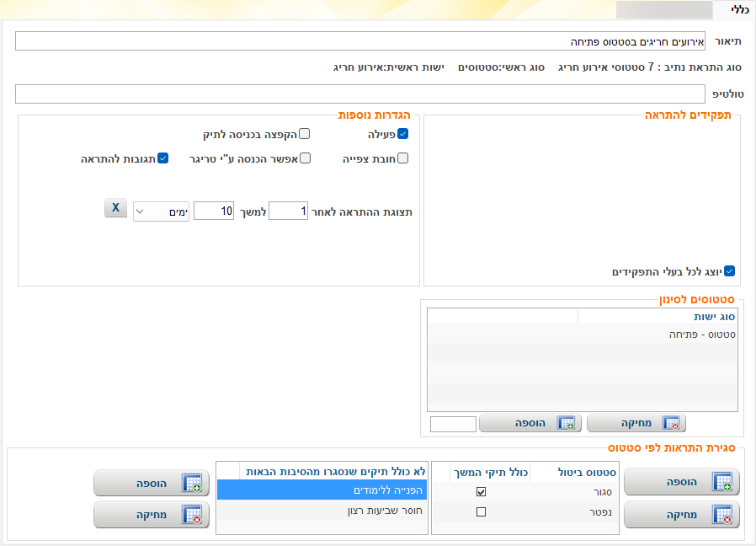Select the סטטוס - פתיחה row
756x546 pixels.
click(583, 334)
